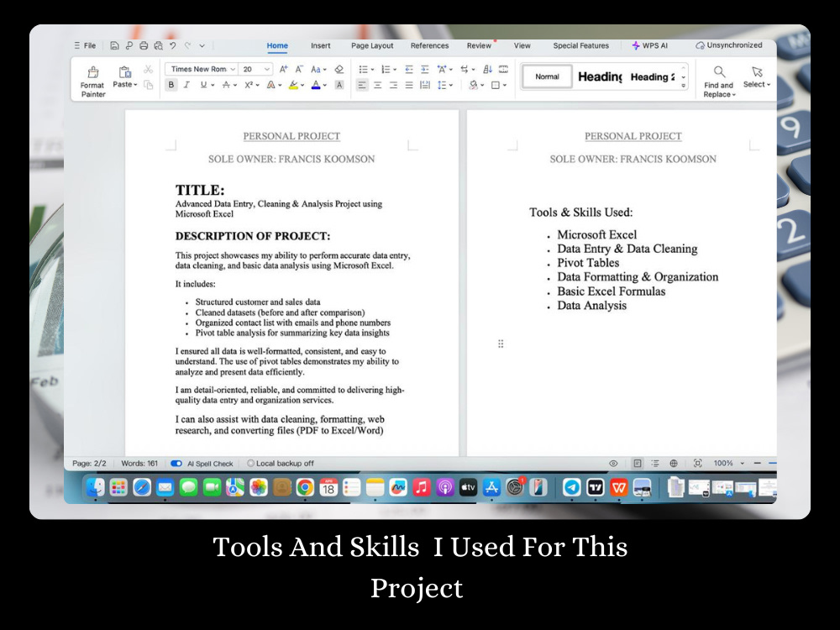Image resolution: width=840 pixels, height=630 pixels.
Task: Click the fit-to-page icon in status bar
Action: [697, 464]
